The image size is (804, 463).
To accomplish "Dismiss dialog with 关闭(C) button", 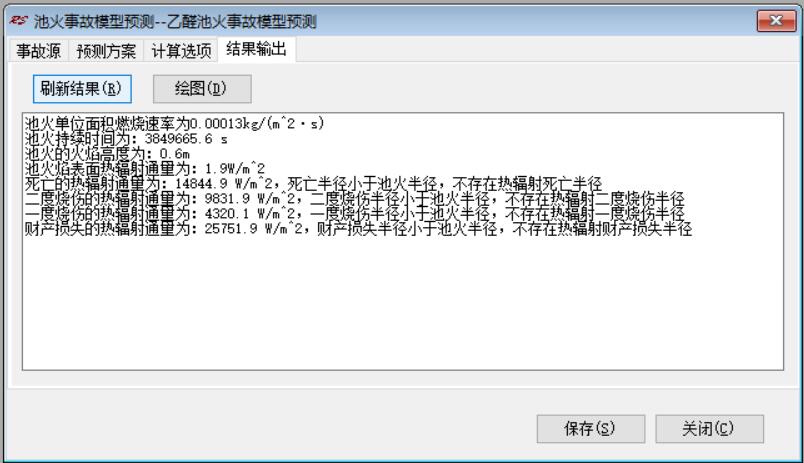I will tap(710, 429).
